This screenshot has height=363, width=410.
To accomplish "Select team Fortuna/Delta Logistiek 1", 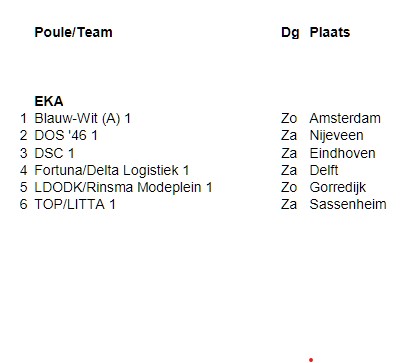I will coord(112,170).
